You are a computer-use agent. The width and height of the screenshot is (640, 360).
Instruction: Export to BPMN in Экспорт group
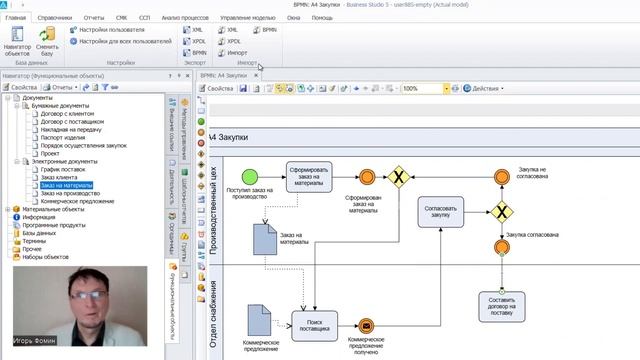[195, 53]
